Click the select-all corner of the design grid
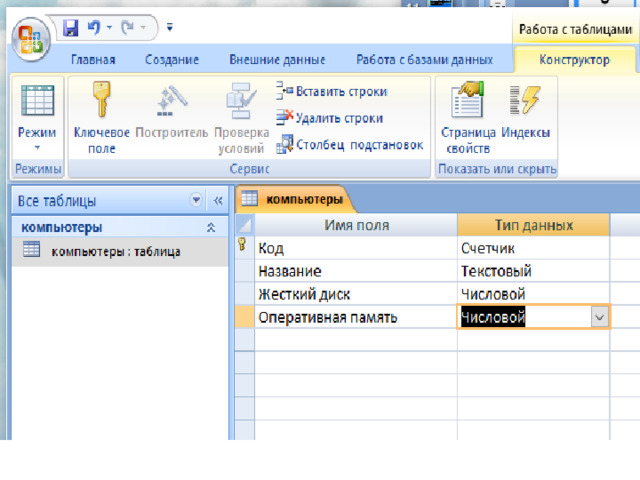Image resolution: width=640 pixels, height=480 pixels. (244, 225)
